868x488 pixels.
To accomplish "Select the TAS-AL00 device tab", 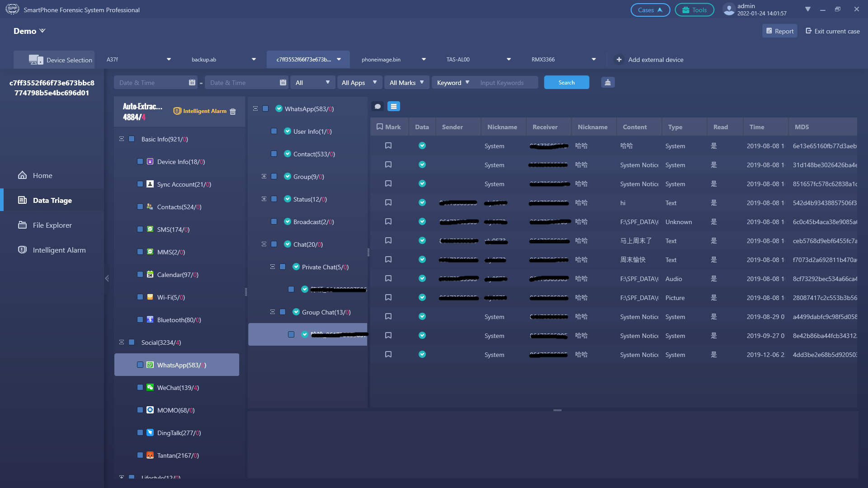I will tap(479, 60).
